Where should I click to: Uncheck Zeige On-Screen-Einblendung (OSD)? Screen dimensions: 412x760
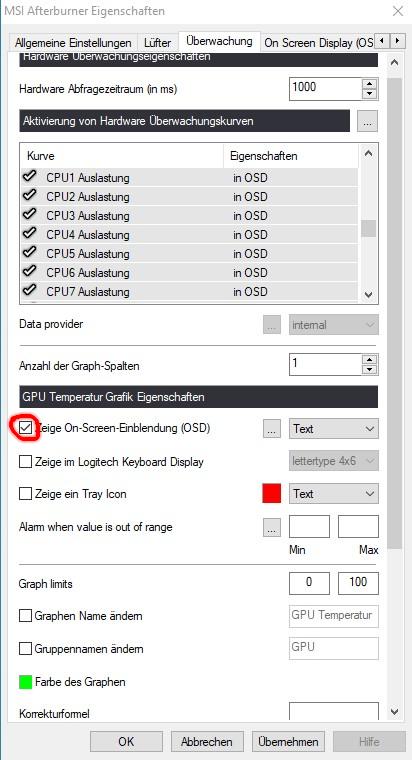coord(26,428)
